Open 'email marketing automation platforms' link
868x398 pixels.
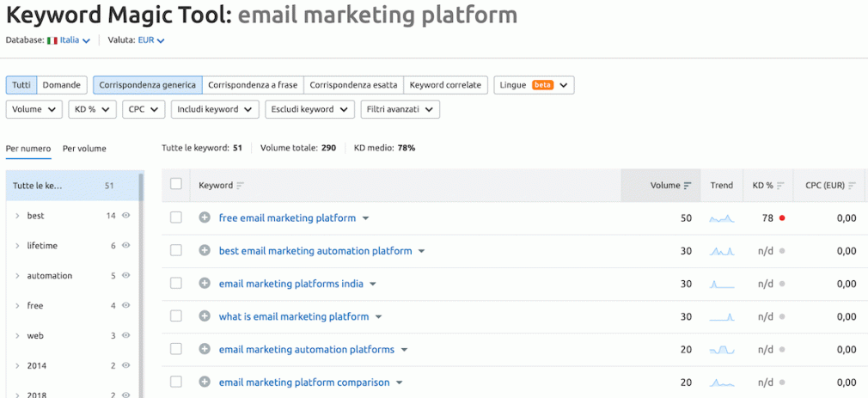(x=307, y=350)
